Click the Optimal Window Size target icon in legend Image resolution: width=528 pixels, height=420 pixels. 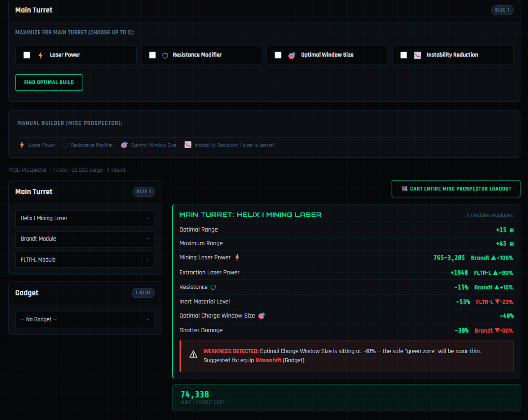click(x=124, y=145)
